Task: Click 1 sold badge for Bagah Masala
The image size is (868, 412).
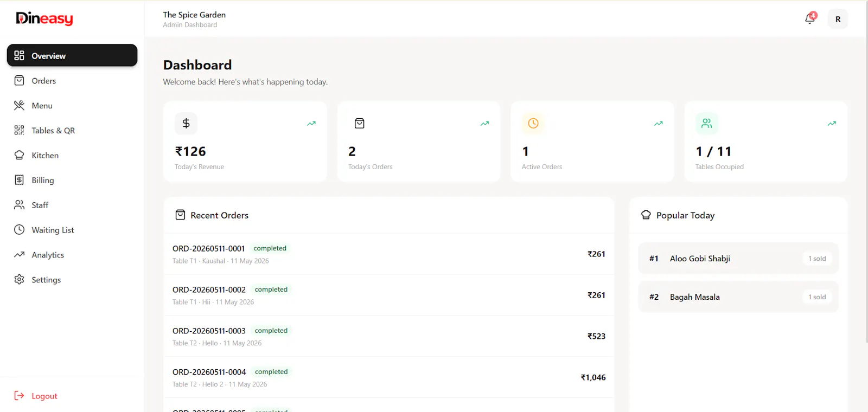Action: (817, 297)
